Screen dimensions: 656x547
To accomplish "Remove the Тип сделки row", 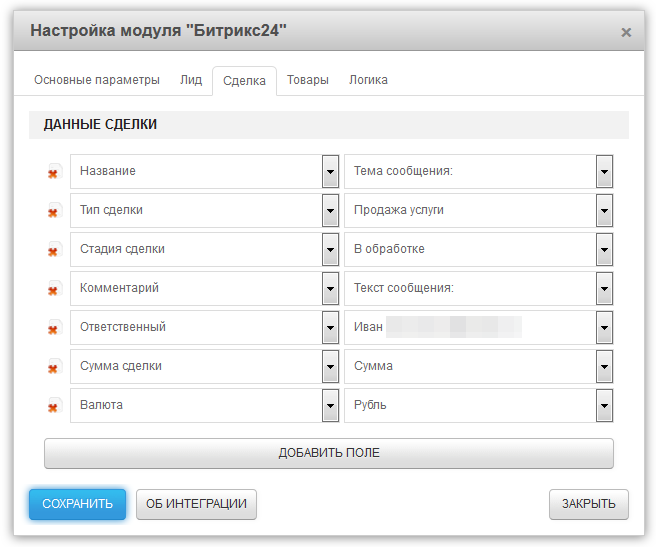I will 53,211.
